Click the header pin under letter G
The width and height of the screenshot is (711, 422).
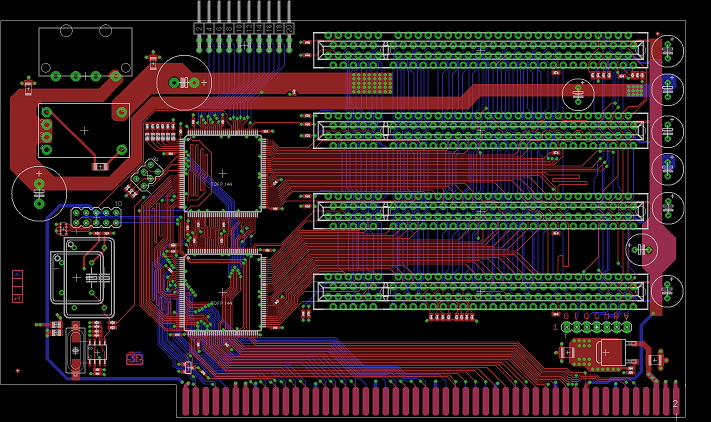pos(566,326)
